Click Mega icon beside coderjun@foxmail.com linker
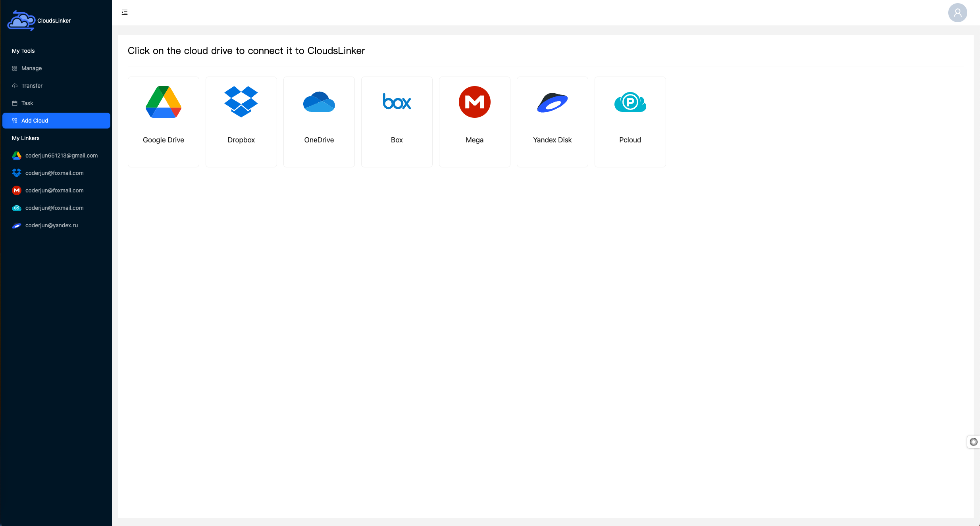 [17, 190]
